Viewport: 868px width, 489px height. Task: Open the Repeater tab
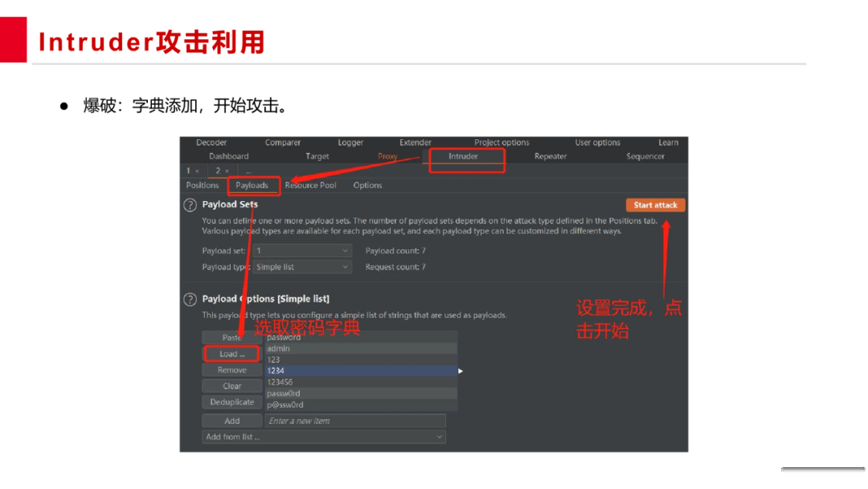(x=551, y=156)
